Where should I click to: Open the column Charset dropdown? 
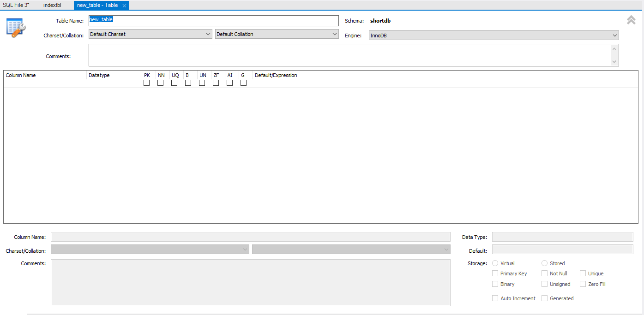click(150, 250)
